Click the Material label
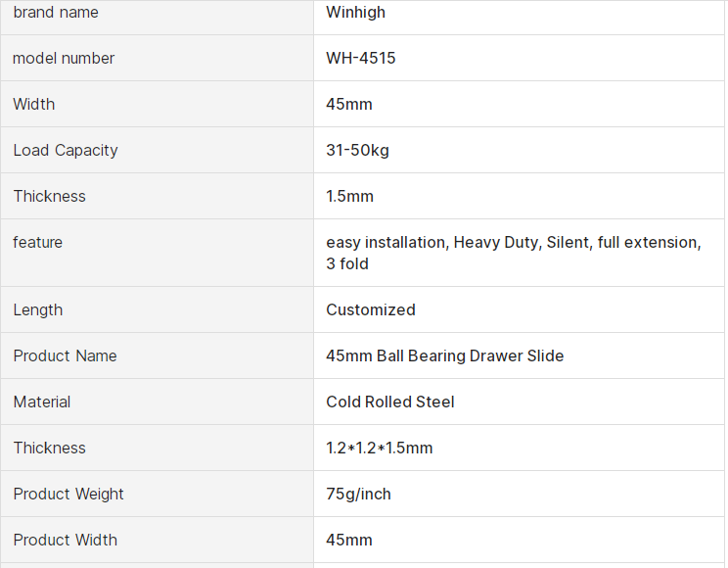This screenshot has width=728, height=568. coord(42,402)
